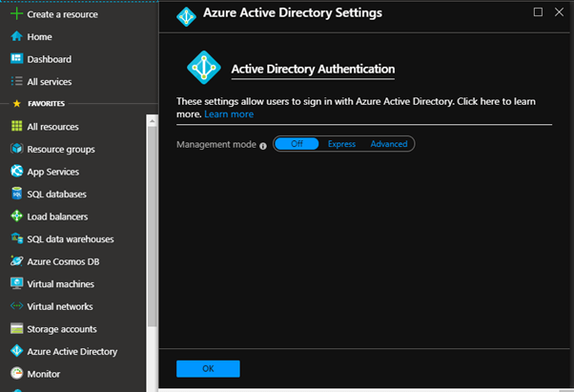Click the Virtual machines monitor icon
Viewport: 574px width, 392px height.
tap(16, 283)
